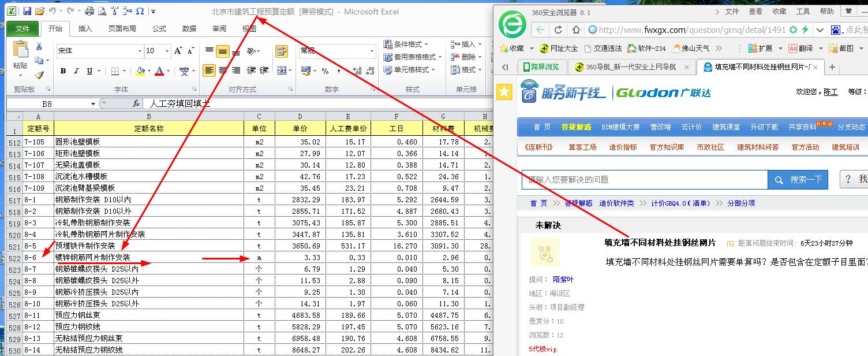
Task: Click the yellow star sidebar icon in browser
Action: (505, 91)
